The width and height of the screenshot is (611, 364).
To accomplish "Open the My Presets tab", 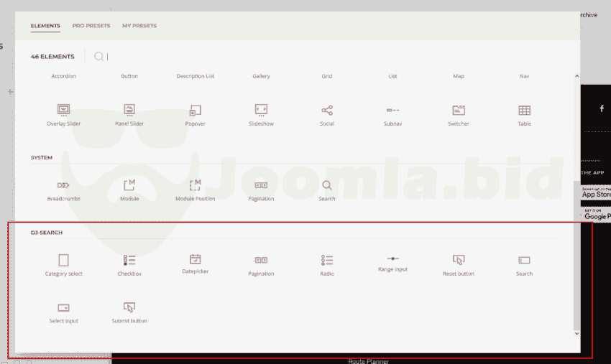I will [x=139, y=26].
